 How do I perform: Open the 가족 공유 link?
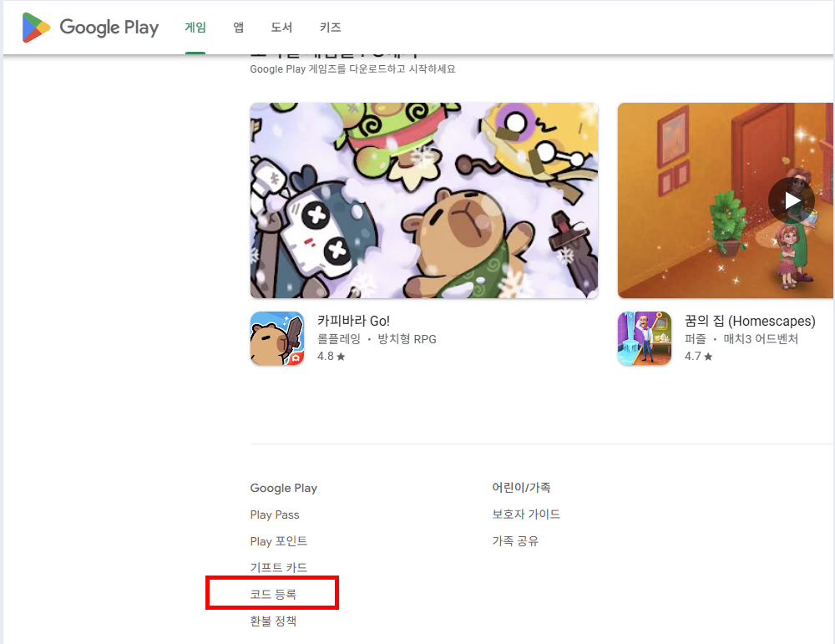pos(515,540)
